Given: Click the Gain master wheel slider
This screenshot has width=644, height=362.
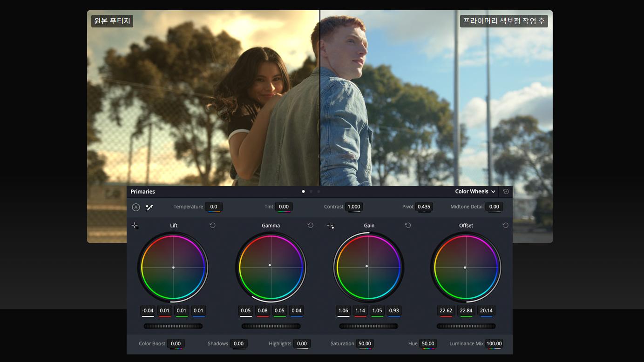Looking at the screenshot, I should 368,326.
